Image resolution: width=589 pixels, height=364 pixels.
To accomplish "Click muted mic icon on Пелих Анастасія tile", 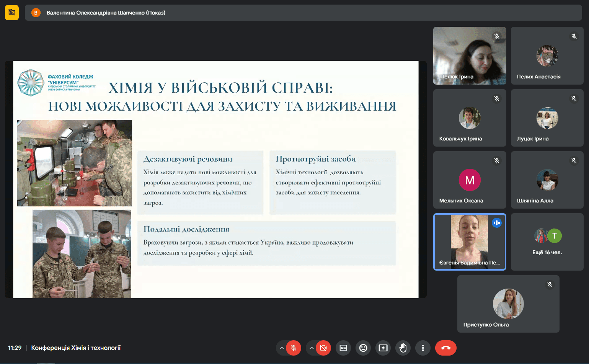I will coord(574,36).
